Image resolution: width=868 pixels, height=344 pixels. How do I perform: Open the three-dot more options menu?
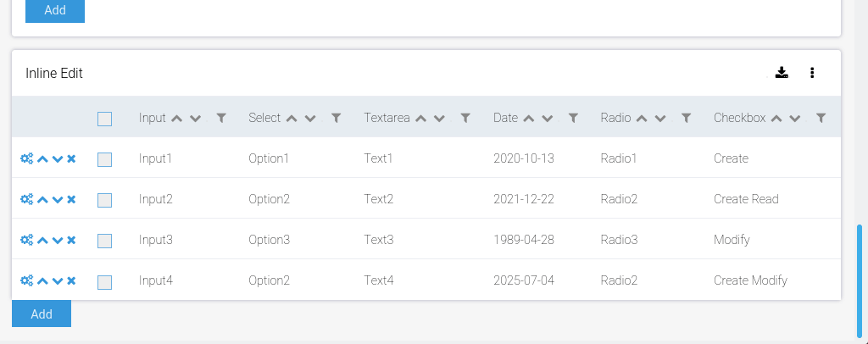click(x=812, y=73)
